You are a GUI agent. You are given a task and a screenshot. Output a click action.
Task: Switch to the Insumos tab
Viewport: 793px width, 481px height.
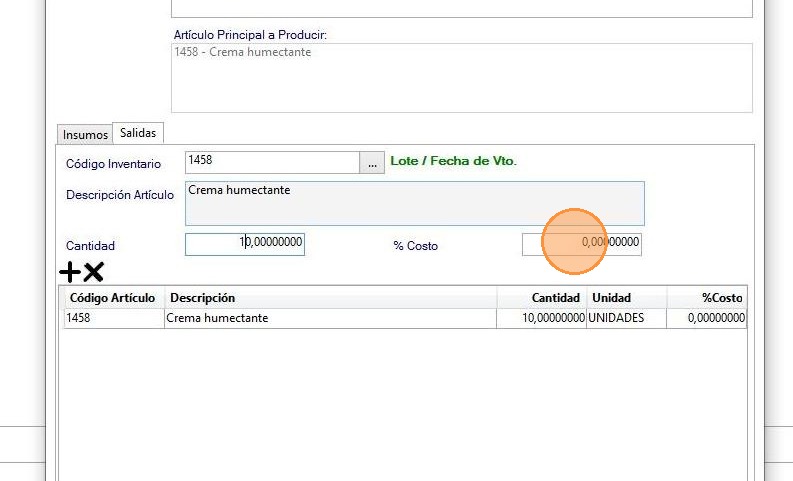coord(85,134)
